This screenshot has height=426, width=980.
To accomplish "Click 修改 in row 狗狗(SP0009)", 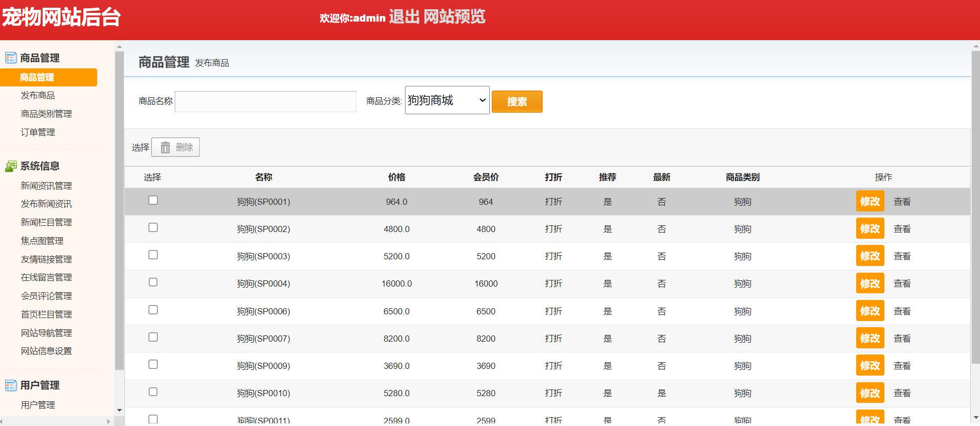I will pyautogui.click(x=870, y=365).
